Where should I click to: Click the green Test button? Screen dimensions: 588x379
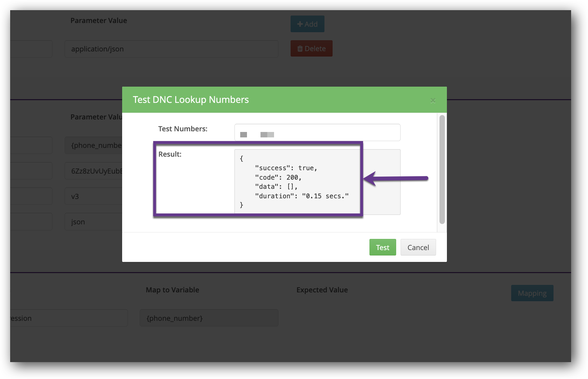click(x=383, y=247)
